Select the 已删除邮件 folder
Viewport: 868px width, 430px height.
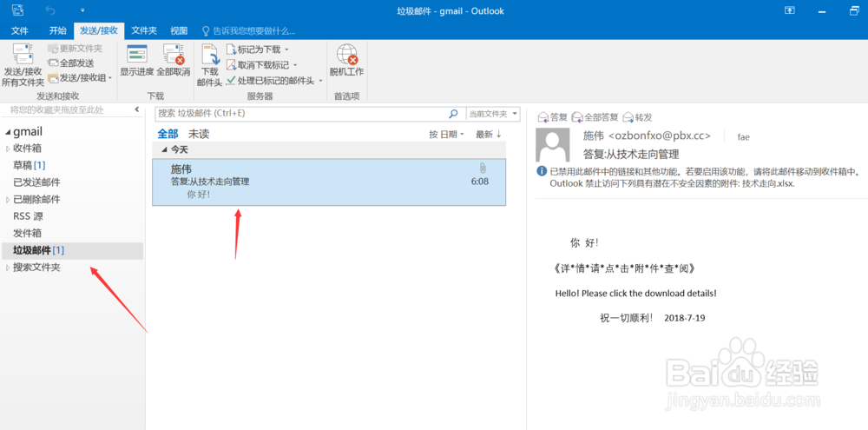tap(36, 200)
